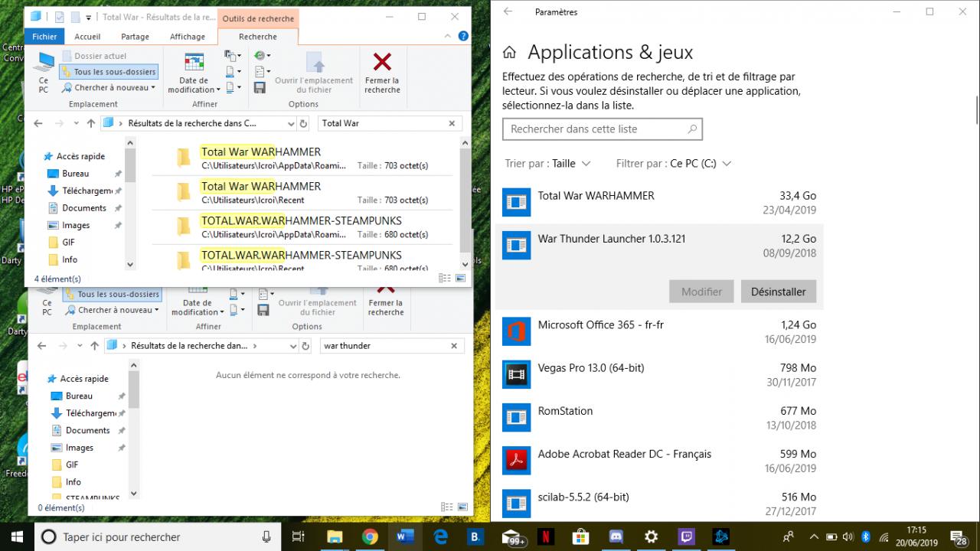Select Tous les sous-dossiers in Total War window
Viewport: 980px width, 551px height.
coord(109,72)
